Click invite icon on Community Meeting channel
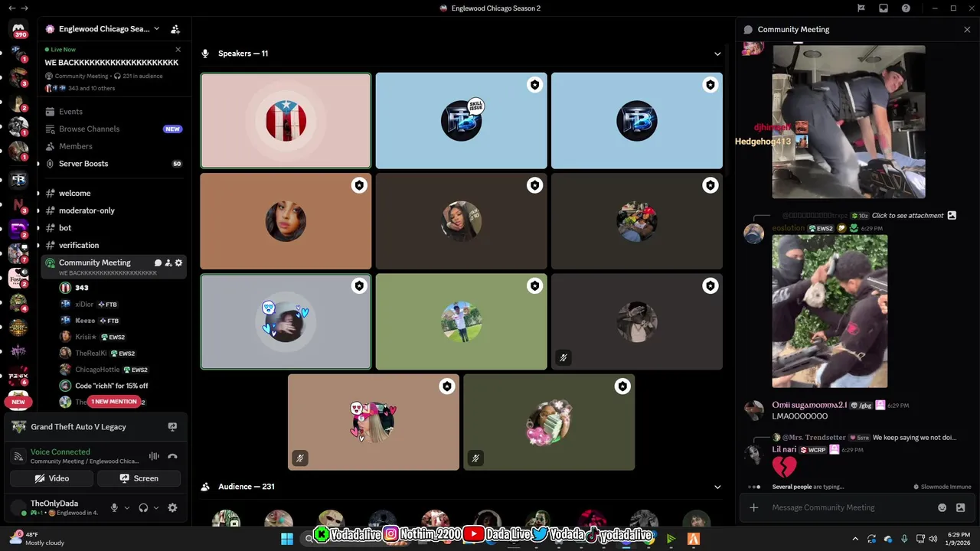The height and width of the screenshot is (551, 980). (x=168, y=262)
